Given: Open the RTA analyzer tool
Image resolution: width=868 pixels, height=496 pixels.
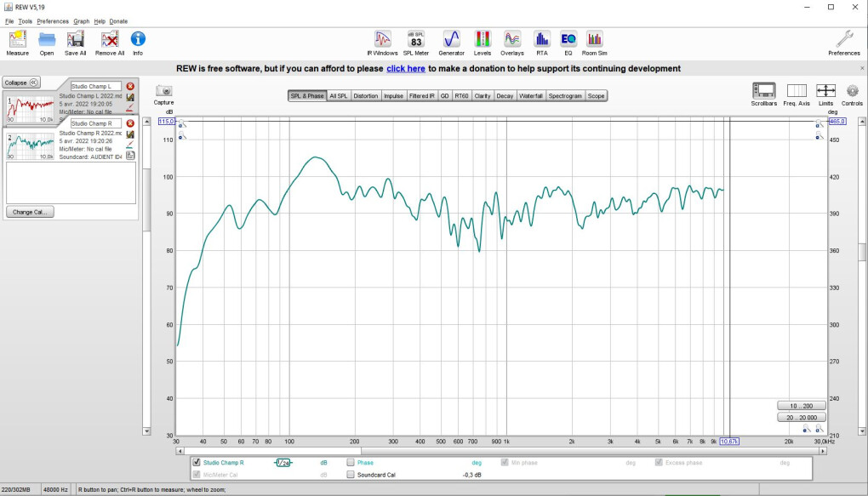Looking at the screenshot, I should click(x=542, y=39).
